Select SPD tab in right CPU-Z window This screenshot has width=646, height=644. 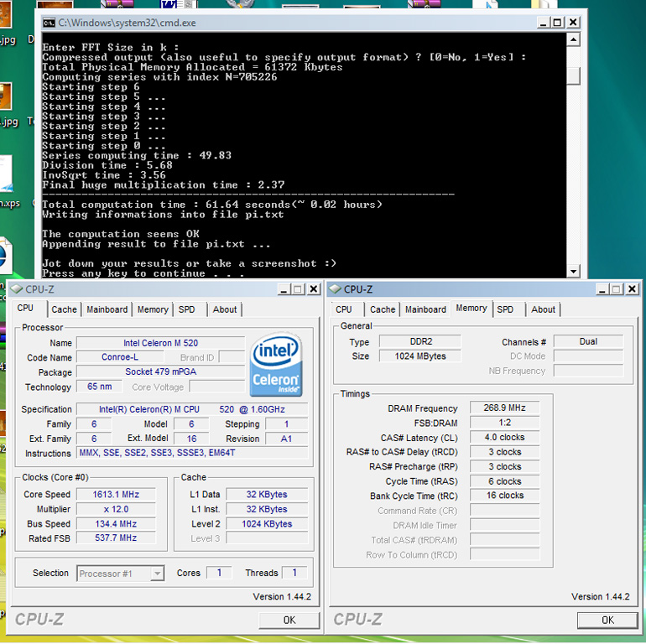pos(505,309)
